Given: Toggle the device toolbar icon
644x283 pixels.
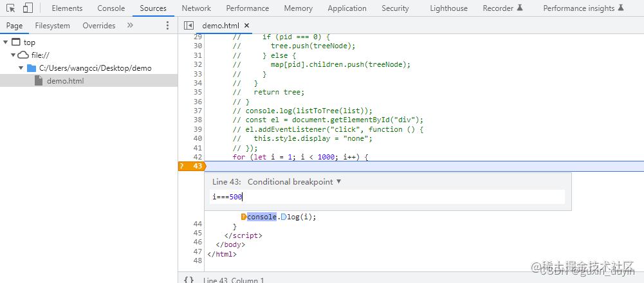Looking at the screenshot, I should pos(28,8).
